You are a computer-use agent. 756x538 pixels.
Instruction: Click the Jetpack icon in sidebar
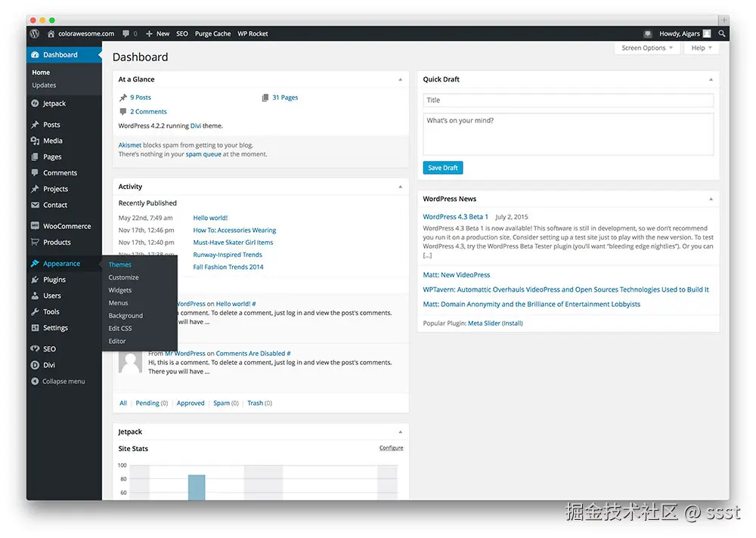[x=35, y=104]
